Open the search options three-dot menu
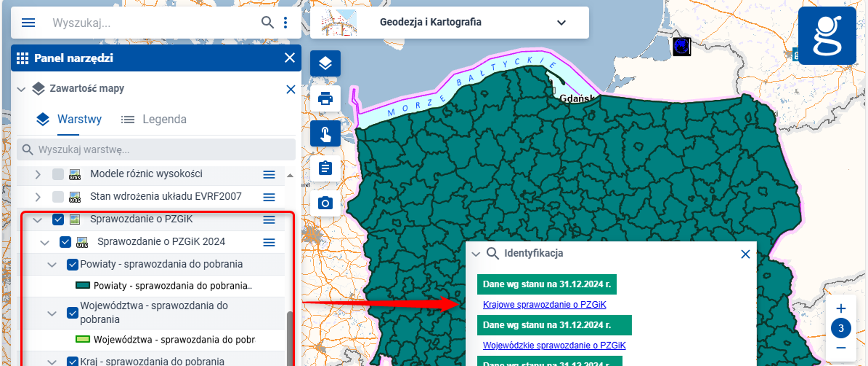Viewport: 868px width, 366px height. coord(285,23)
